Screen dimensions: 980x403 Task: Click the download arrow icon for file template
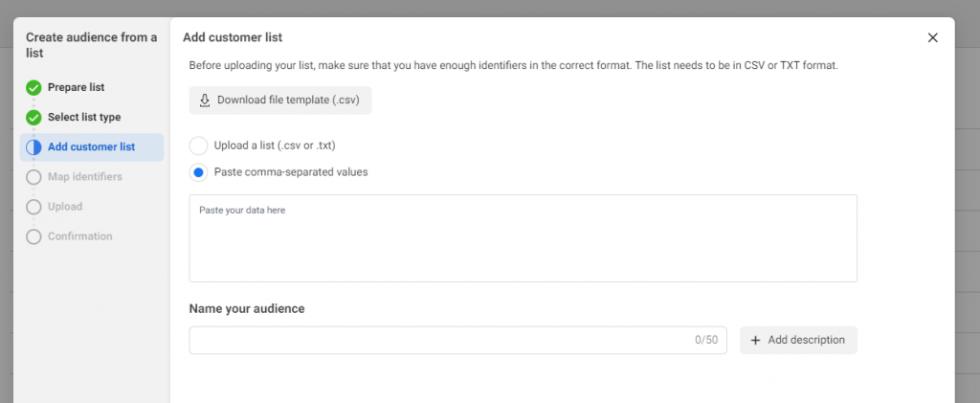(204, 101)
